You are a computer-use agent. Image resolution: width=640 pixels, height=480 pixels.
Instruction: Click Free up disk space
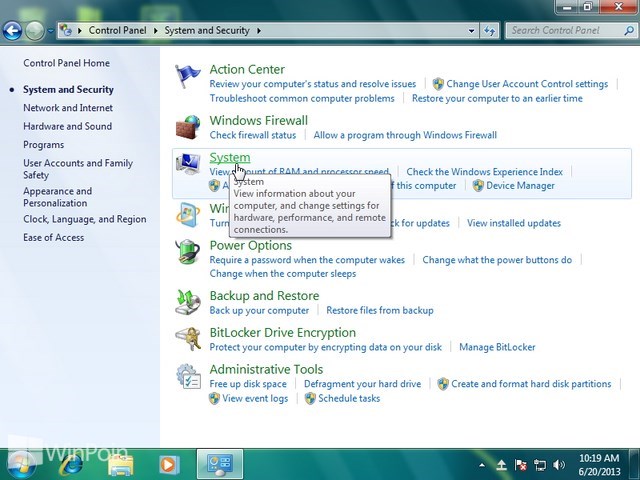coord(248,384)
